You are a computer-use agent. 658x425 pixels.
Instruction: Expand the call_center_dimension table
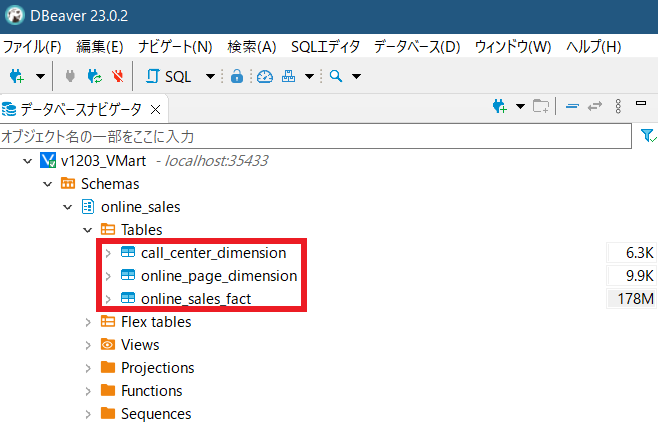click(x=108, y=253)
